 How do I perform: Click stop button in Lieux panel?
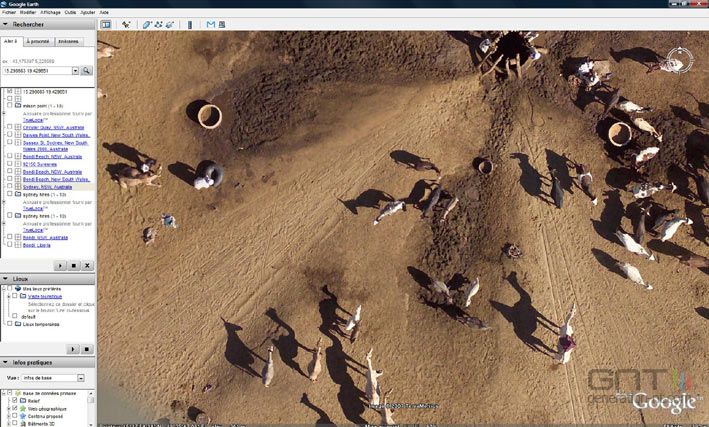86,349
